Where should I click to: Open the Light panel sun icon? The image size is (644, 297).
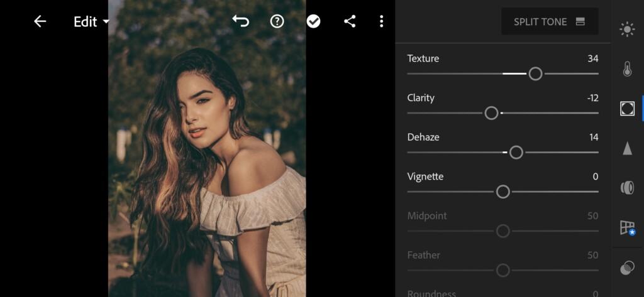click(627, 30)
